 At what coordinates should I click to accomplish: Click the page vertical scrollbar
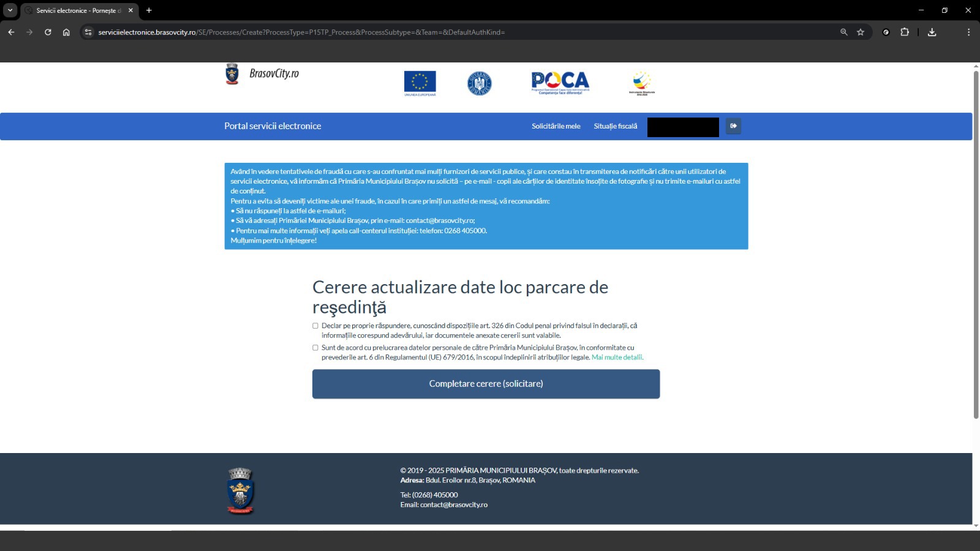[x=976, y=245]
